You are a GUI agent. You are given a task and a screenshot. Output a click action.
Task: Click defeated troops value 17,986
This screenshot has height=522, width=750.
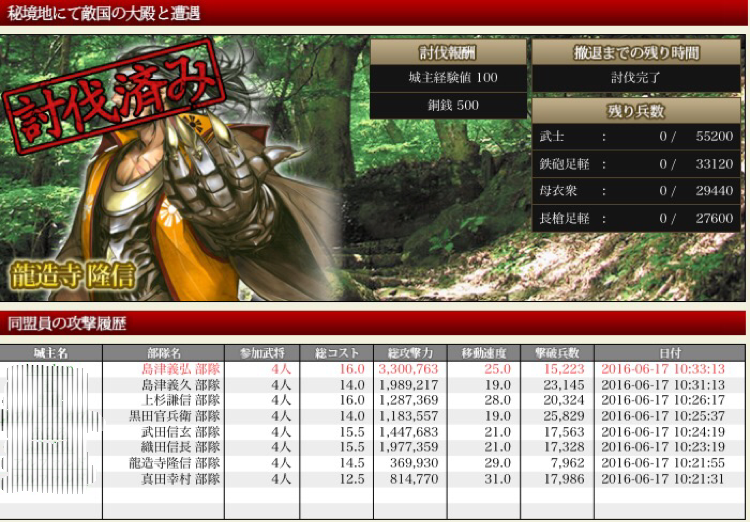click(x=564, y=478)
